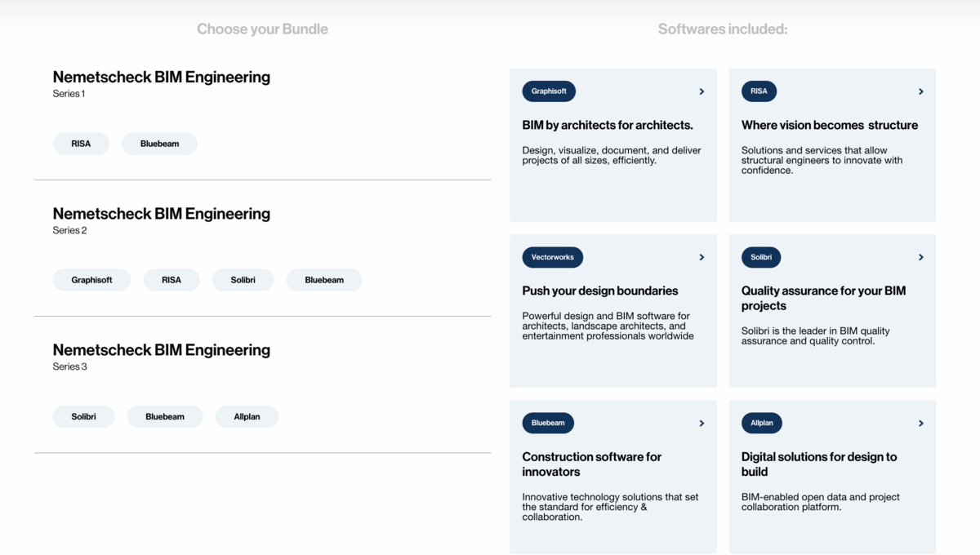Open the Bluebeam card chevron arrow
980x555 pixels.
(x=702, y=424)
